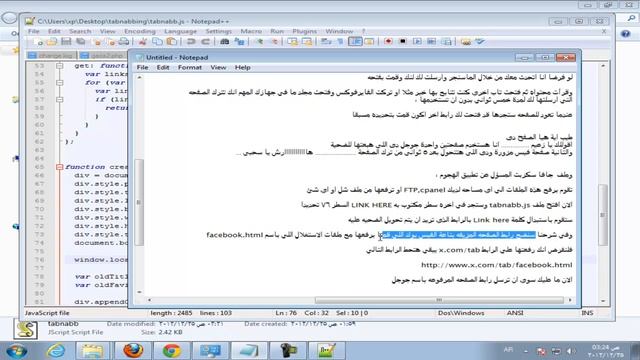Click the ANSI encoding in Notepad++ status bar
640x360 pixels.
click(515, 313)
